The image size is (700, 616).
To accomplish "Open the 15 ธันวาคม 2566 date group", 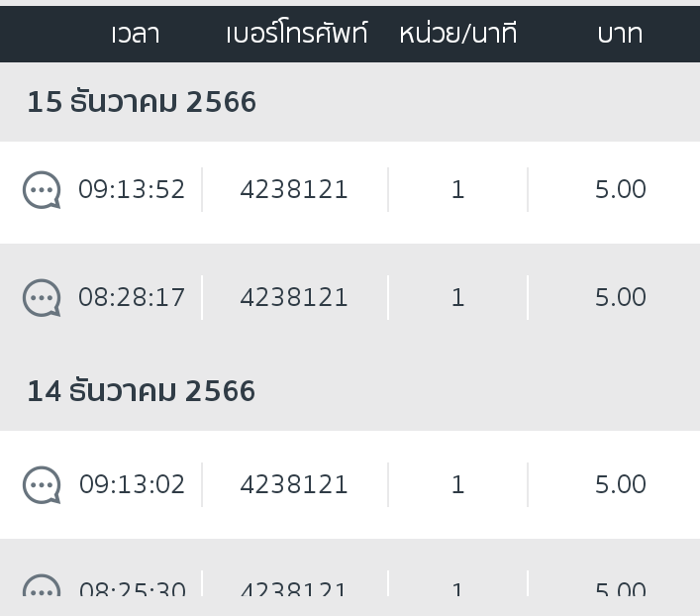I will pyautogui.click(x=142, y=102).
